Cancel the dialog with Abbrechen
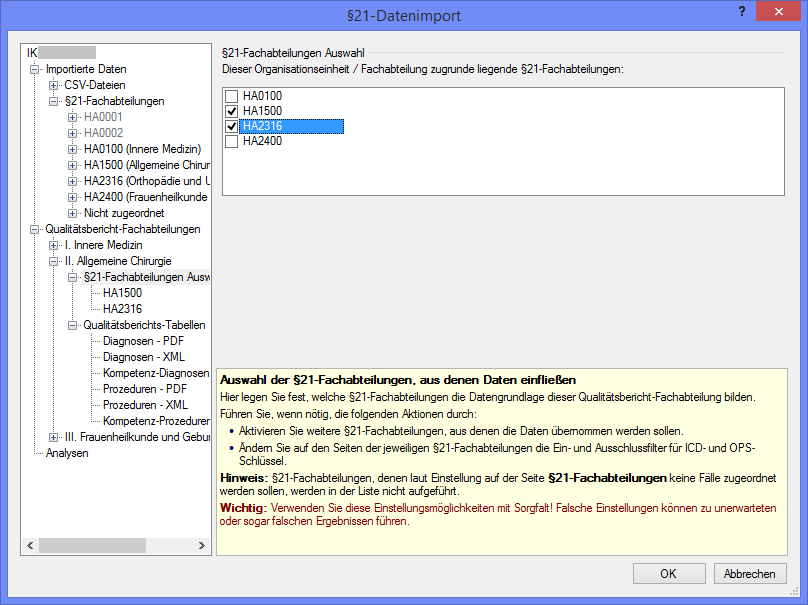The height and width of the screenshot is (605, 808). pyautogui.click(x=750, y=573)
